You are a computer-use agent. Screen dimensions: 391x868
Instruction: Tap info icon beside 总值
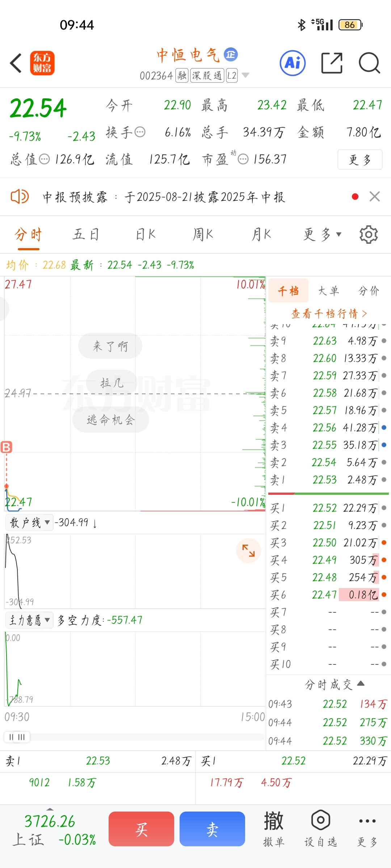44,159
